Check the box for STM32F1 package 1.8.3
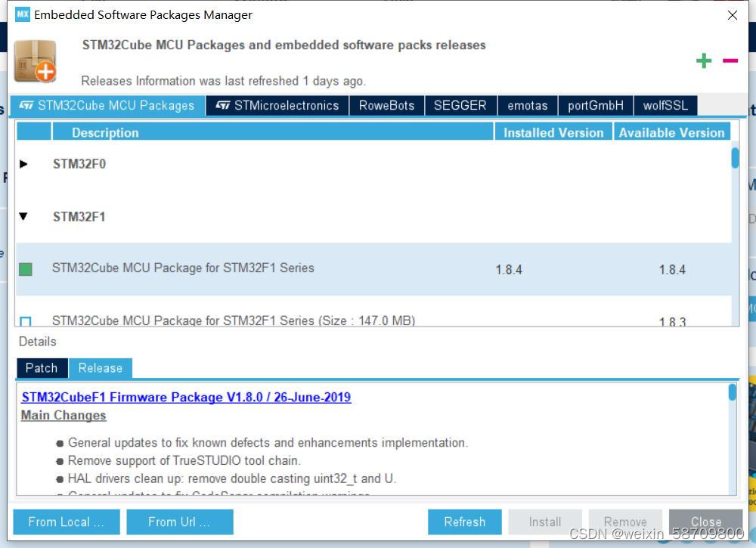The width and height of the screenshot is (756, 548). pos(26,321)
